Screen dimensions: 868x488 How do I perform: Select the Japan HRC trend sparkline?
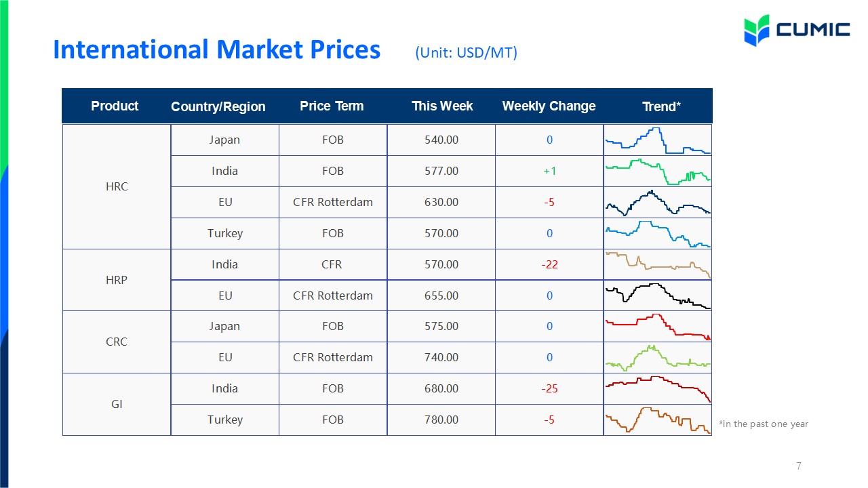[658, 140]
